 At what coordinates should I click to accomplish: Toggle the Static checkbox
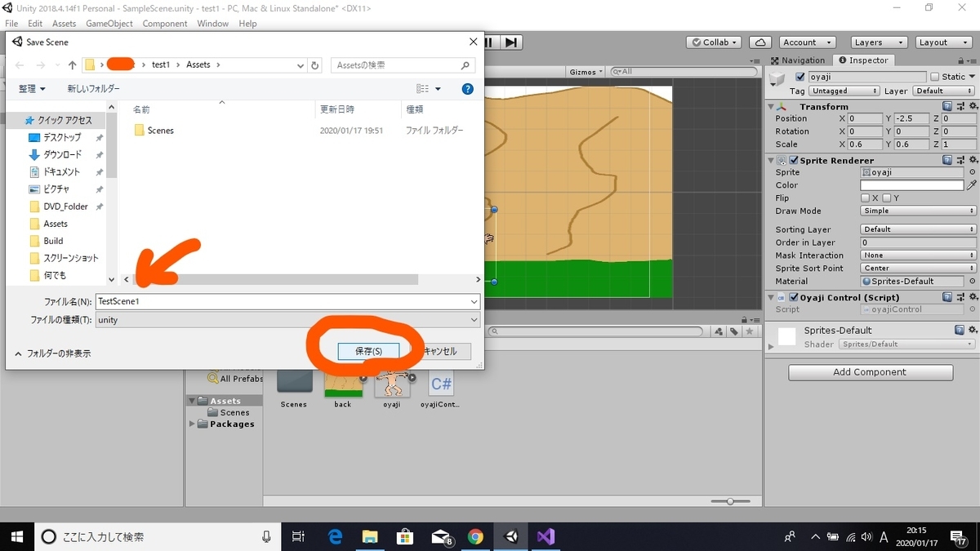click(935, 77)
